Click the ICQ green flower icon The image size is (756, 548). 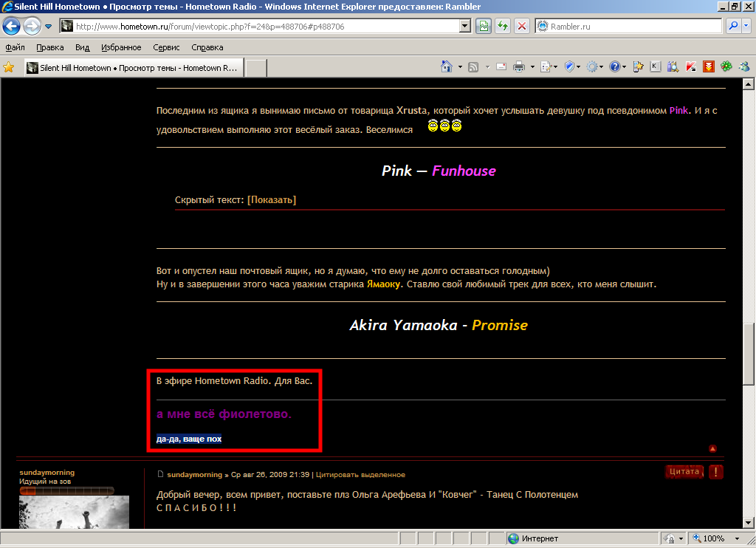726,66
